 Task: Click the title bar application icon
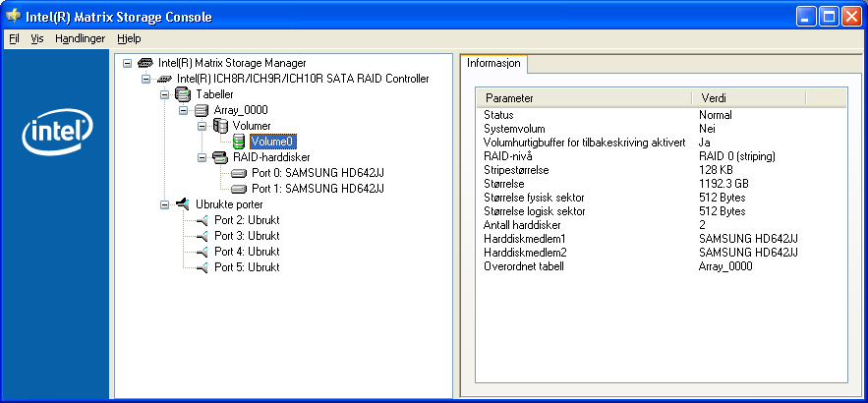pos(13,16)
